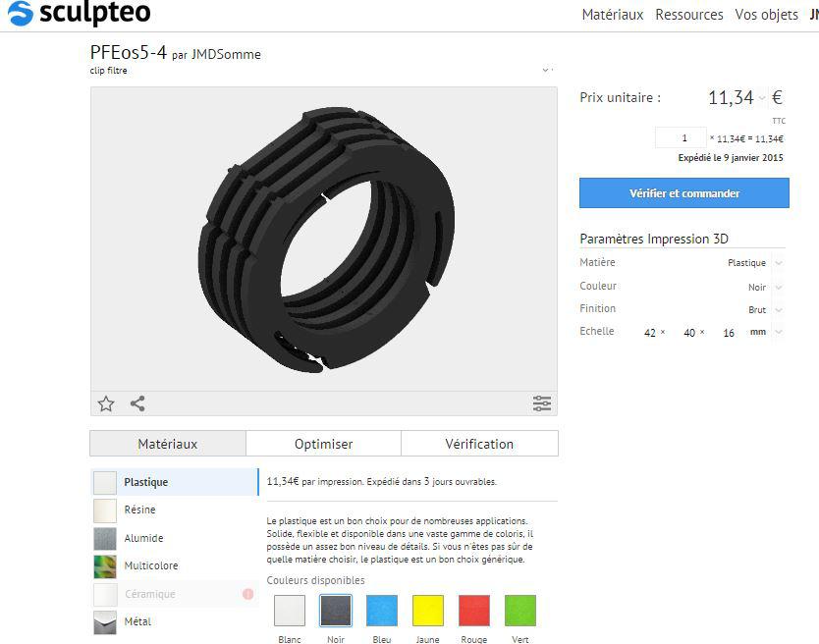819x644 pixels.
Task: Switch to the Vérification tab
Action: pos(479,444)
